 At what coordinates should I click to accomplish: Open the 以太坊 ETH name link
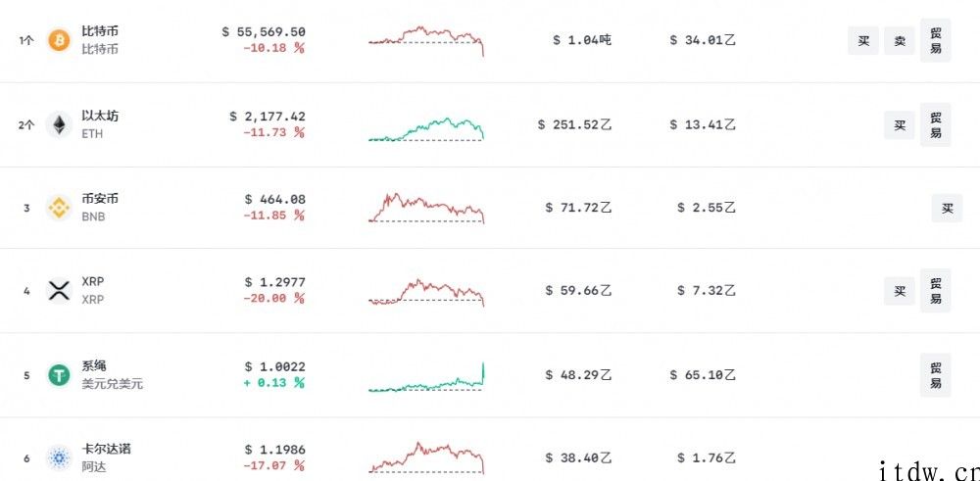(100, 124)
